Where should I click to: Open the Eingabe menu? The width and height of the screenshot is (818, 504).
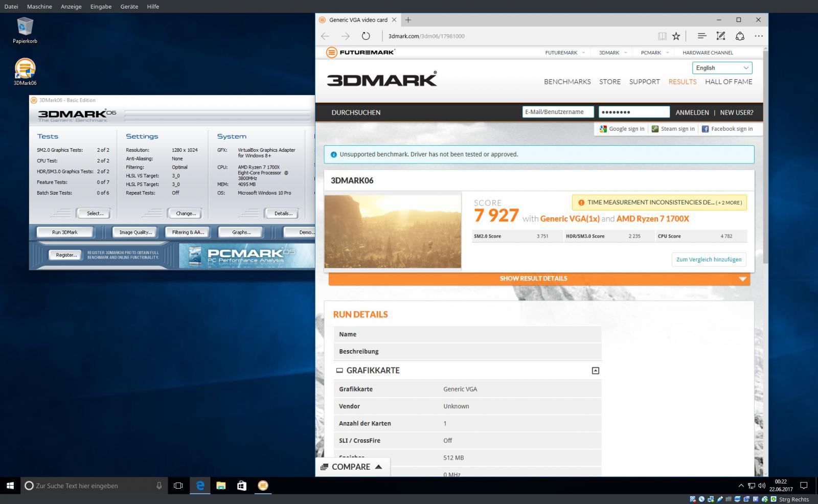pyautogui.click(x=101, y=7)
